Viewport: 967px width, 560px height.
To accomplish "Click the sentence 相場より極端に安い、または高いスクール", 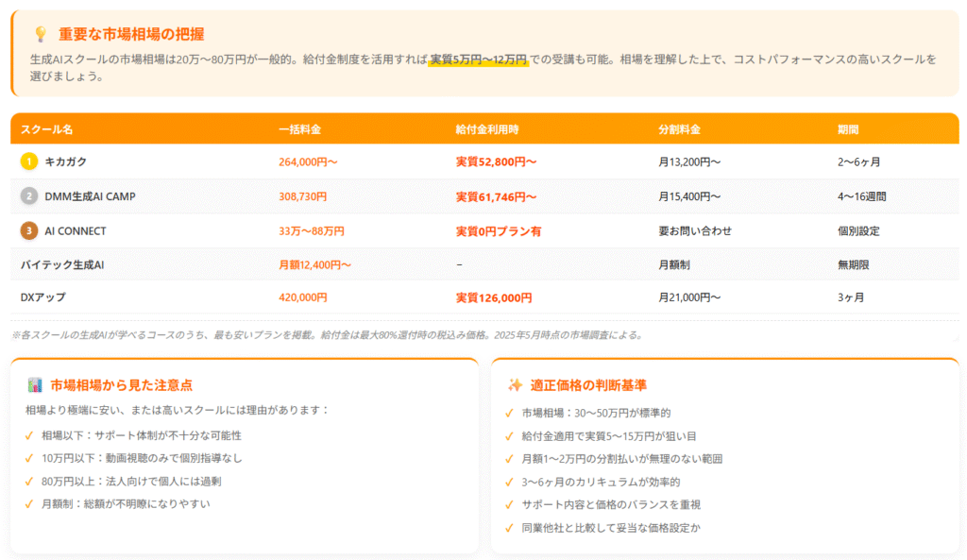I will 177,410.
